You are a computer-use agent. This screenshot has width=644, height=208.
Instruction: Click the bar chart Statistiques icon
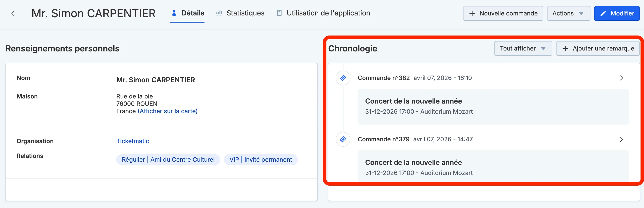pyautogui.click(x=219, y=13)
